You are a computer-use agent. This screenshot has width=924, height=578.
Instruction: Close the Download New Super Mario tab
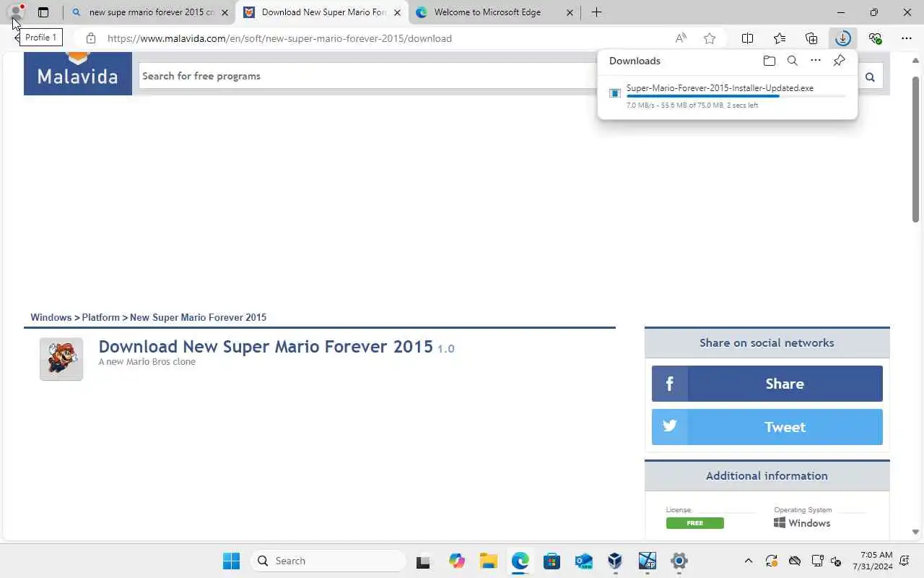point(397,12)
